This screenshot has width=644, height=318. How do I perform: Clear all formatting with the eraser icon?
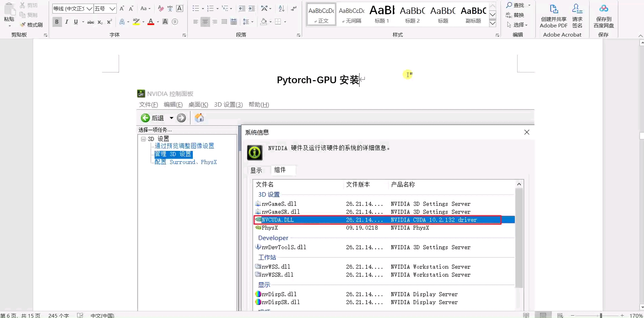(x=161, y=8)
